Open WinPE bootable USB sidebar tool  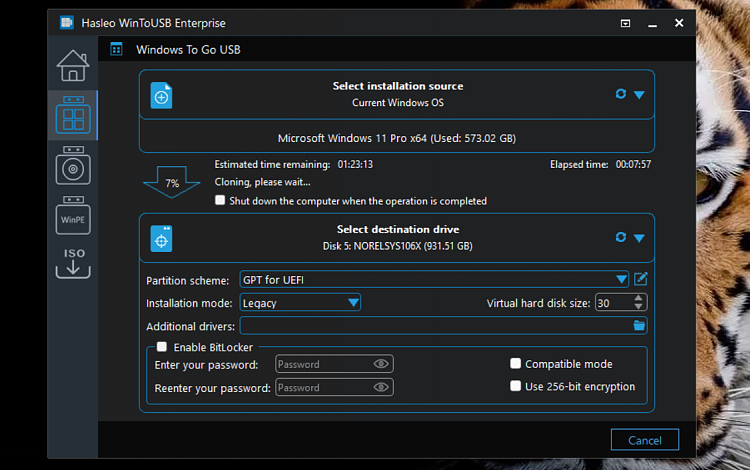73,215
